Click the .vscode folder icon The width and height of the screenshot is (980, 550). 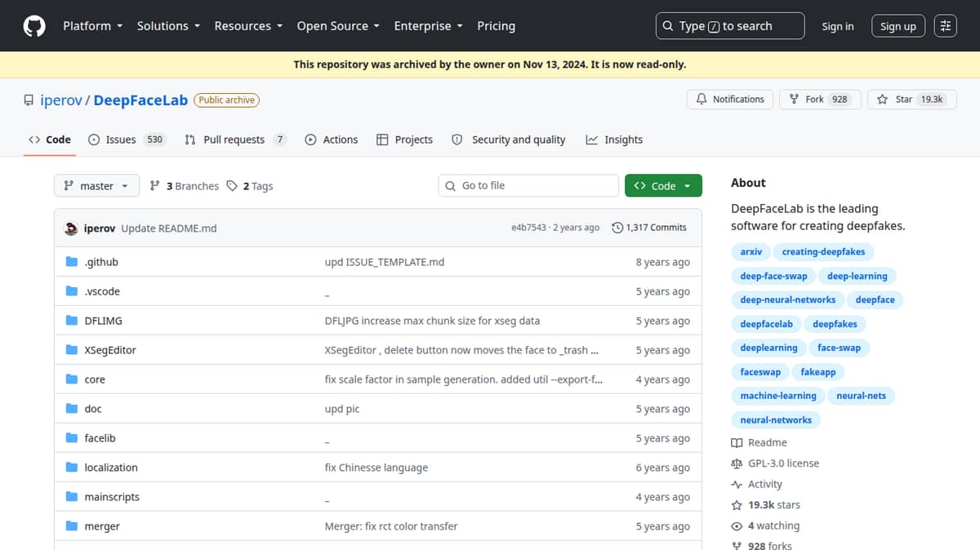pyautogui.click(x=72, y=291)
